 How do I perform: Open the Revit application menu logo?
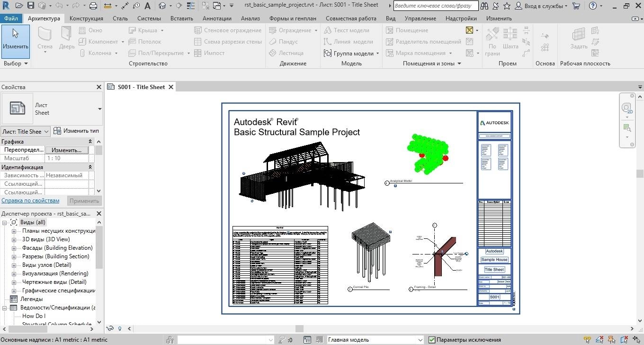point(5,6)
